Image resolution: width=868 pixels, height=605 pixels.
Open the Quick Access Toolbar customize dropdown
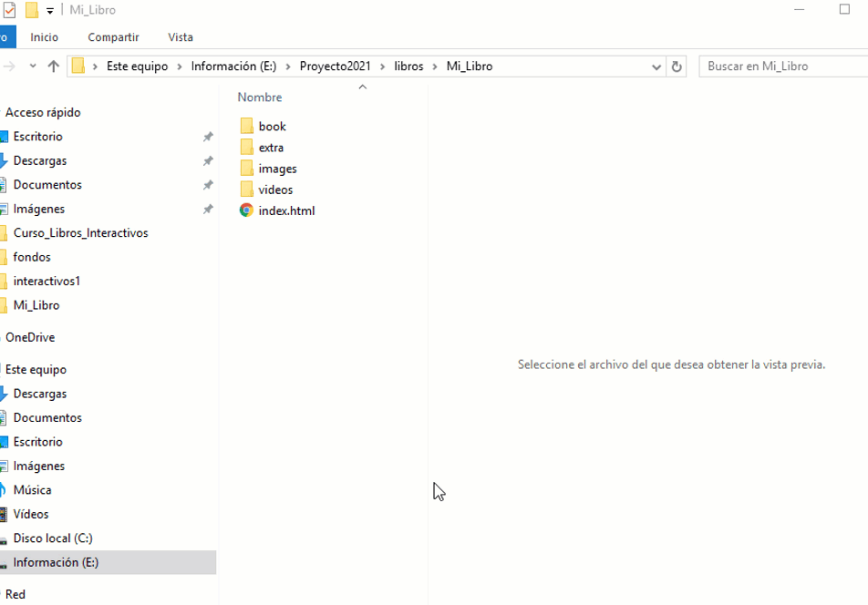point(50,11)
